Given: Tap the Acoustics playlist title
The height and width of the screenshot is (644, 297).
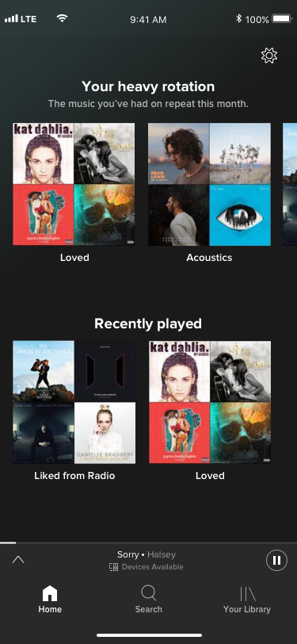Looking at the screenshot, I should (x=209, y=258).
